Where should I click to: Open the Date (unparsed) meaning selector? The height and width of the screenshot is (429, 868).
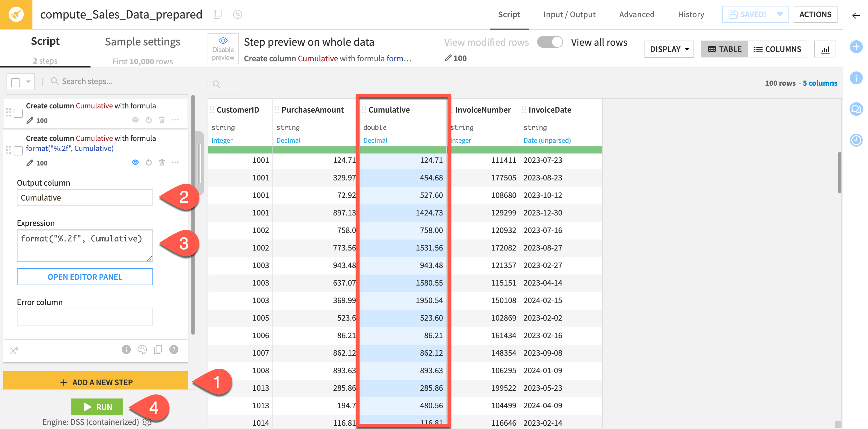click(547, 141)
